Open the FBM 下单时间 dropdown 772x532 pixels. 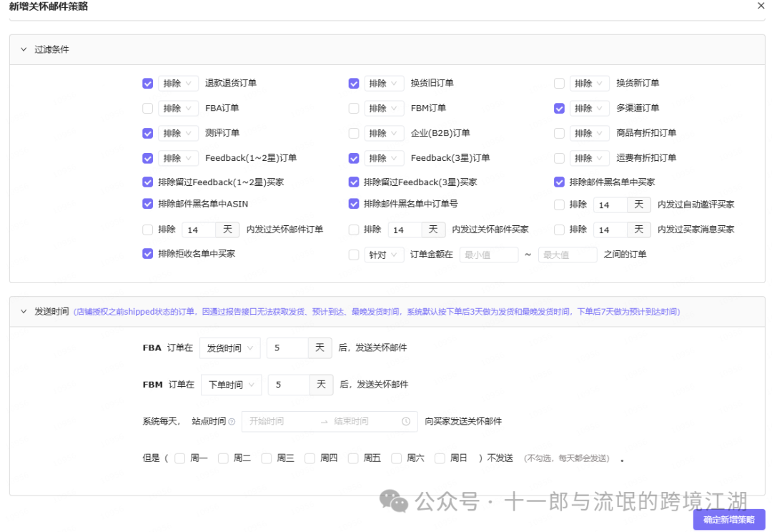pyautogui.click(x=232, y=385)
